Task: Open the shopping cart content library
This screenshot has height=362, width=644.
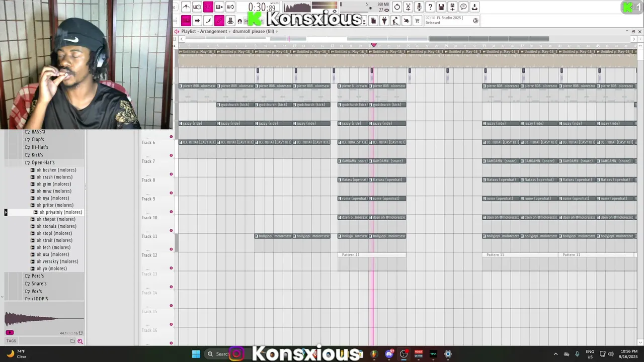Action: [x=417, y=21]
